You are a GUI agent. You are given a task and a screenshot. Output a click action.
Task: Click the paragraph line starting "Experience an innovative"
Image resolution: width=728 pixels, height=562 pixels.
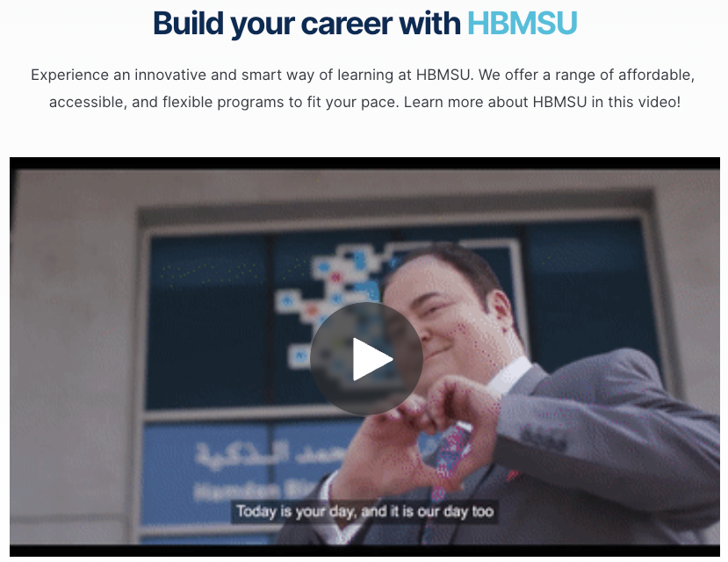(x=363, y=75)
